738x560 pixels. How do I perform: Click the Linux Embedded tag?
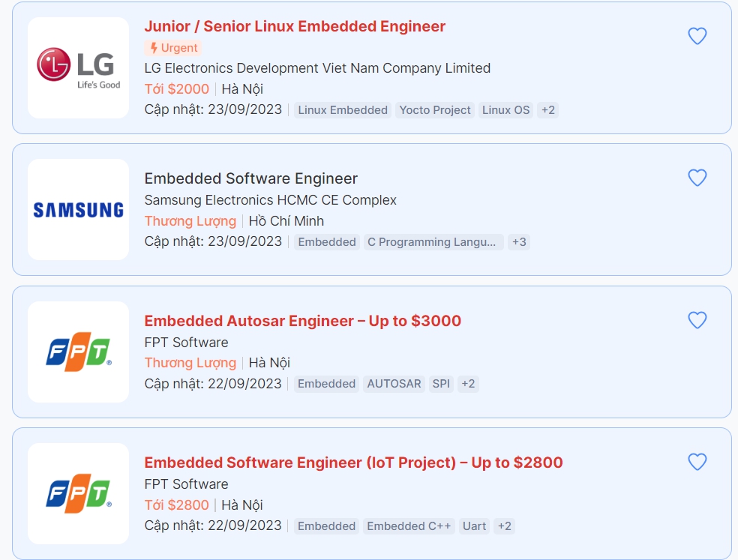click(x=343, y=110)
